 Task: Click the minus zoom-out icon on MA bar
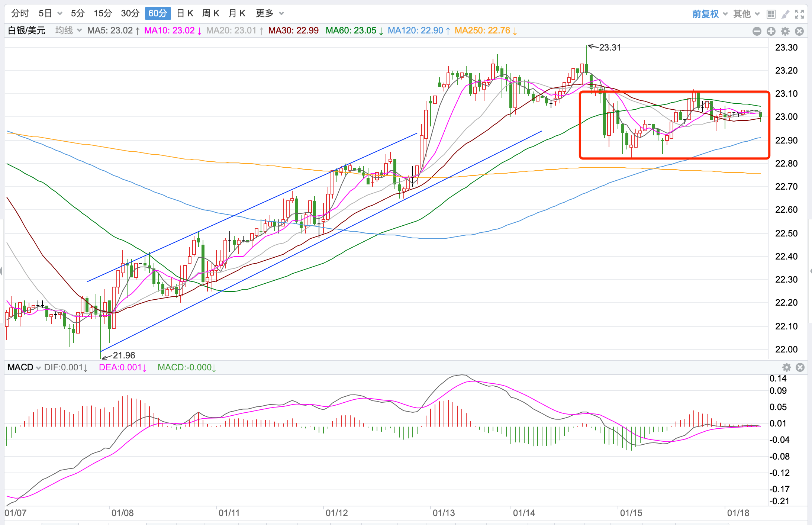click(757, 31)
